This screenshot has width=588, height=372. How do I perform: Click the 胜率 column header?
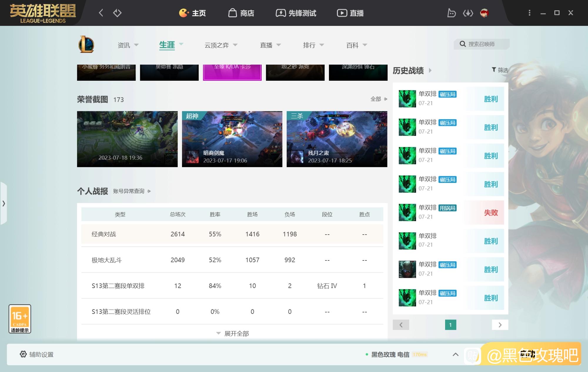tap(215, 214)
